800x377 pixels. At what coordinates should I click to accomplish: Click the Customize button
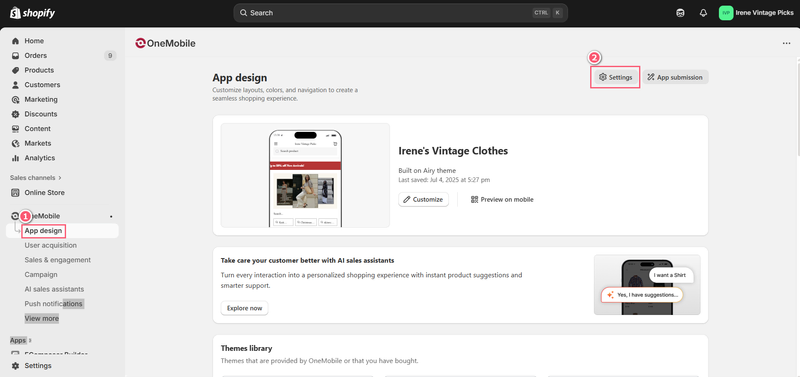423,199
